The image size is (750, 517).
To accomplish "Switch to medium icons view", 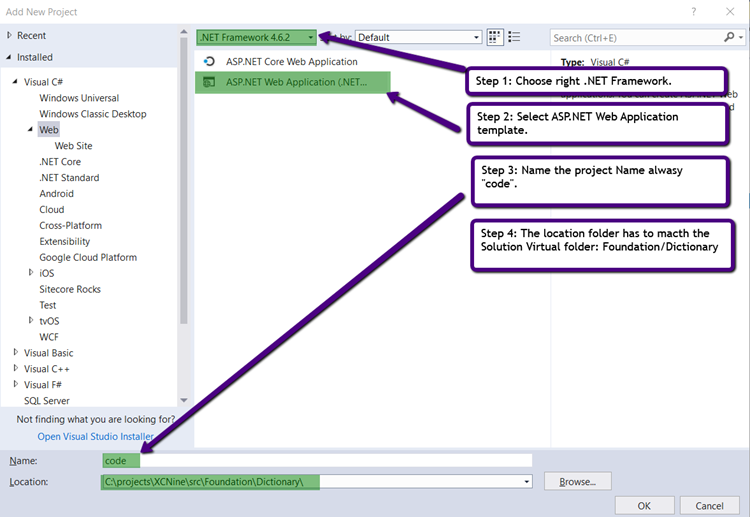I will (x=495, y=37).
